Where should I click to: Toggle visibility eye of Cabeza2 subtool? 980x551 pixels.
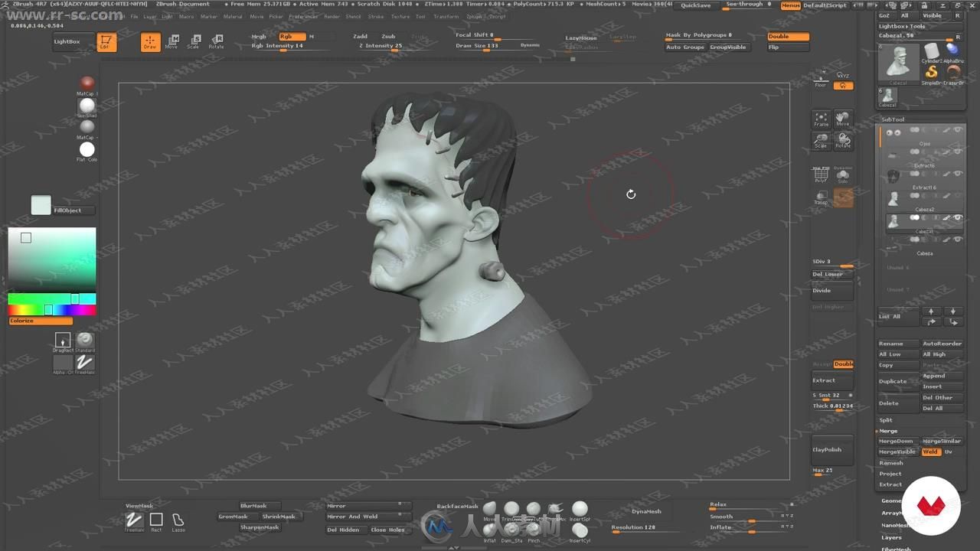(x=958, y=196)
